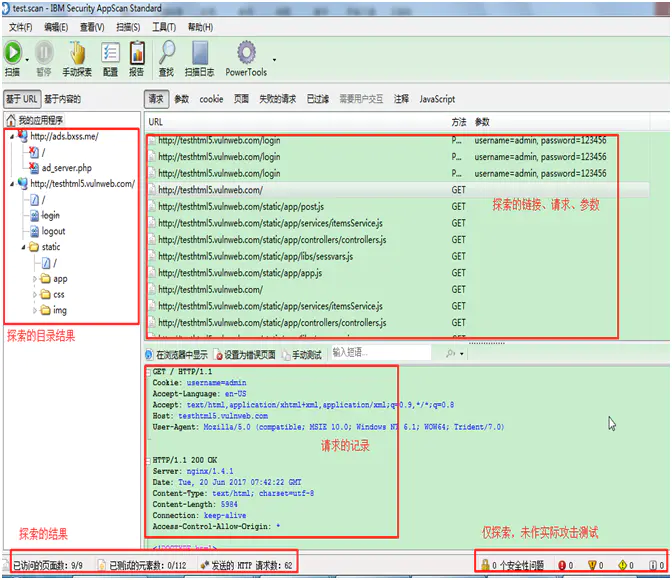Click the css folder icon
Viewport: 672px width, 580px height.
click(x=45, y=295)
